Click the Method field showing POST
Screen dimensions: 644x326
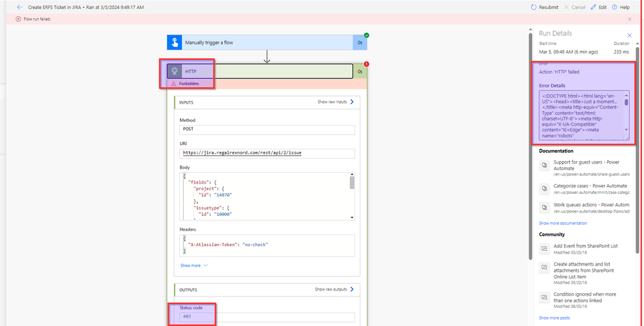(267, 129)
